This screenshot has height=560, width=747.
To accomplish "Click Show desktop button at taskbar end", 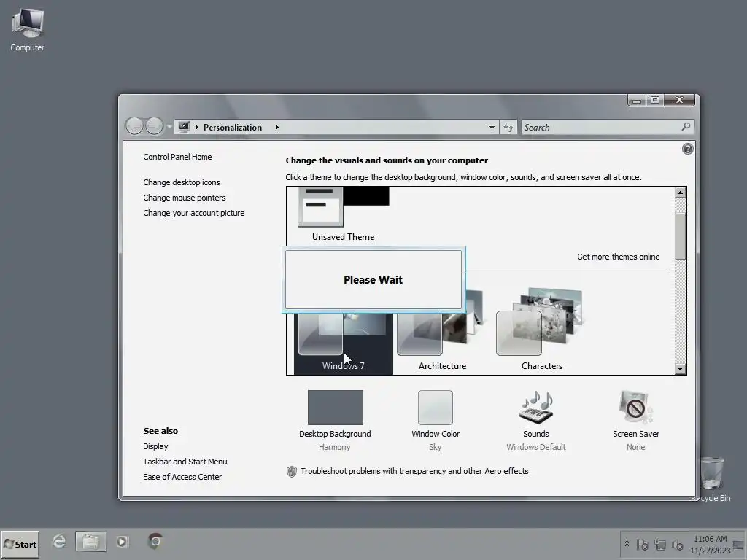I will [740, 544].
